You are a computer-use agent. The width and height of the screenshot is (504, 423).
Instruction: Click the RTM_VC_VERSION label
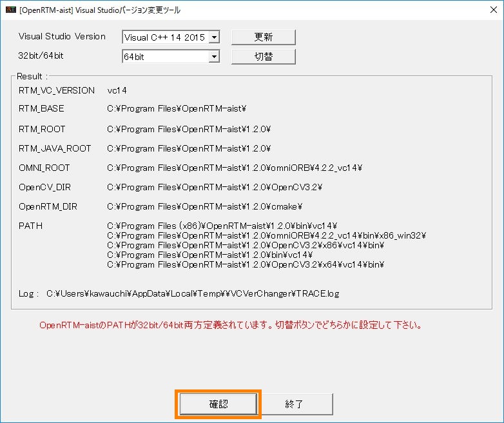pos(57,91)
